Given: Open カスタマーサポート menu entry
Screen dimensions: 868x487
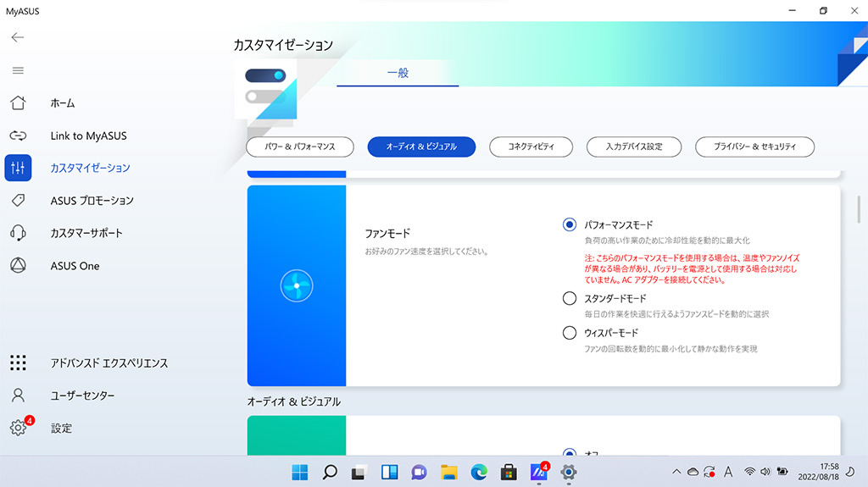Looking at the screenshot, I should pyautogui.click(x=86, y=233).
